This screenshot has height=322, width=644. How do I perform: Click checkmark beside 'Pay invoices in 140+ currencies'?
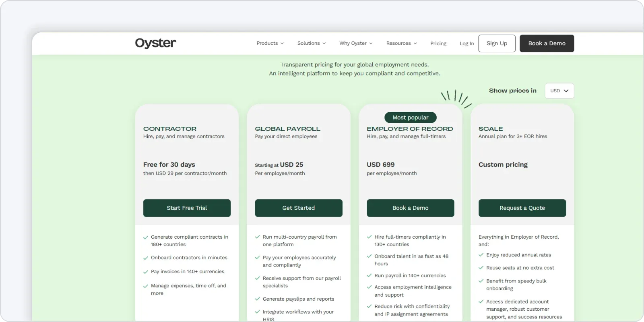click(146, 272)
